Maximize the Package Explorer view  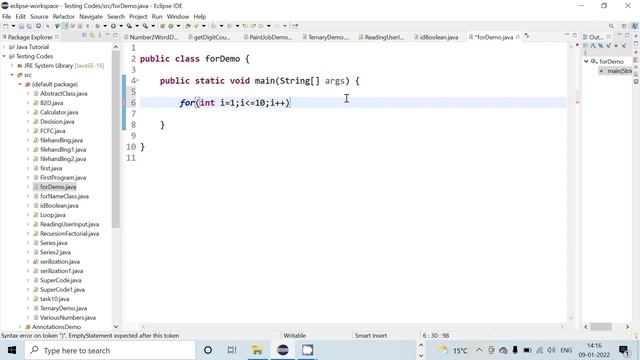pyautogui.click(x=115, y=36)
